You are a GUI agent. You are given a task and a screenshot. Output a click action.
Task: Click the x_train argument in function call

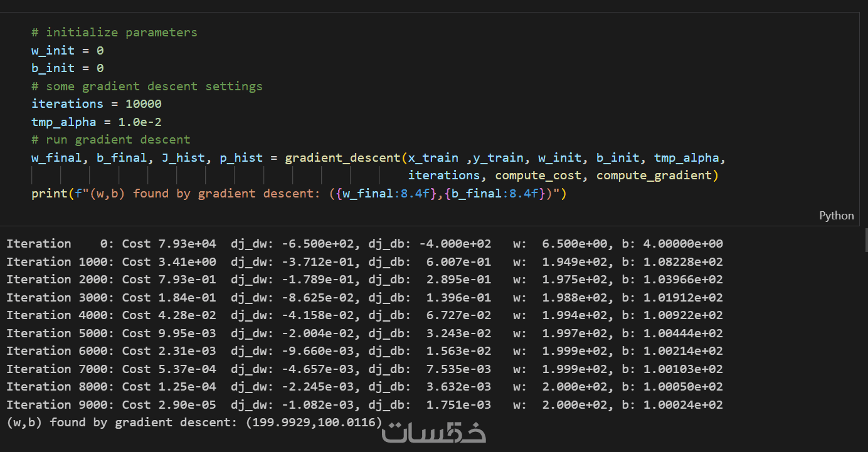pyautogui.click(x=433, y=157)
